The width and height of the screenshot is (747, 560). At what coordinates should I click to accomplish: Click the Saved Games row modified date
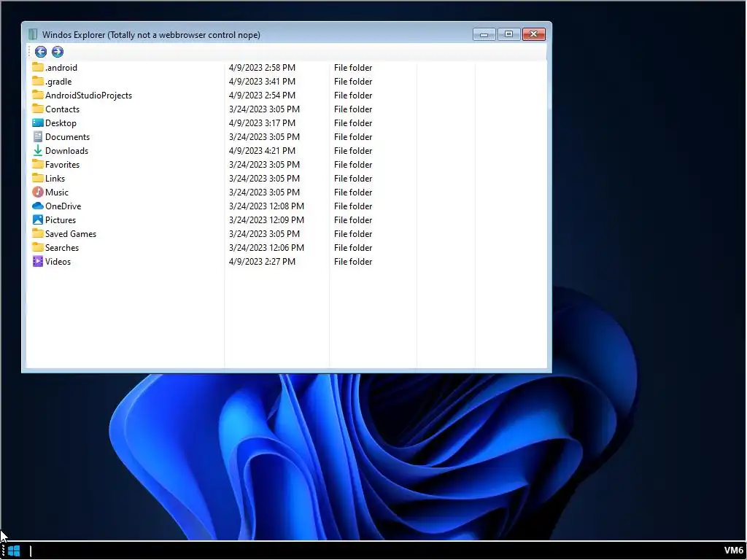click(x=264, y=233)
